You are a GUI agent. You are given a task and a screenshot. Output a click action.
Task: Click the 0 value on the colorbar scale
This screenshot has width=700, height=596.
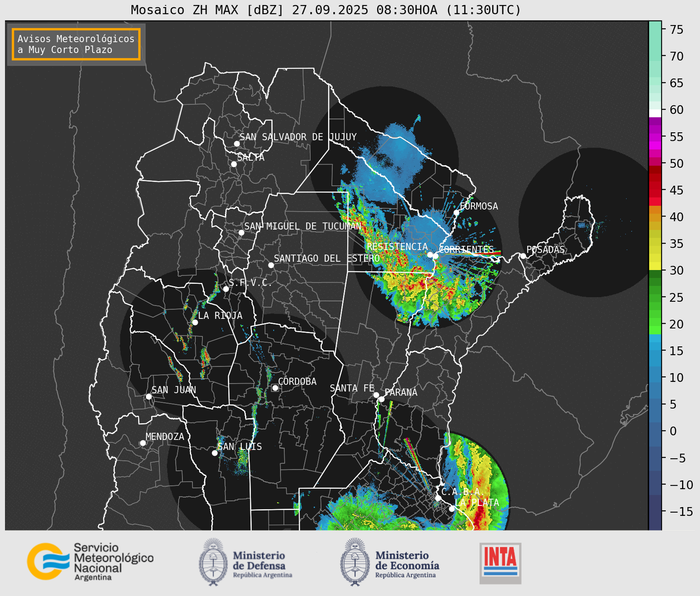point(673,431)
